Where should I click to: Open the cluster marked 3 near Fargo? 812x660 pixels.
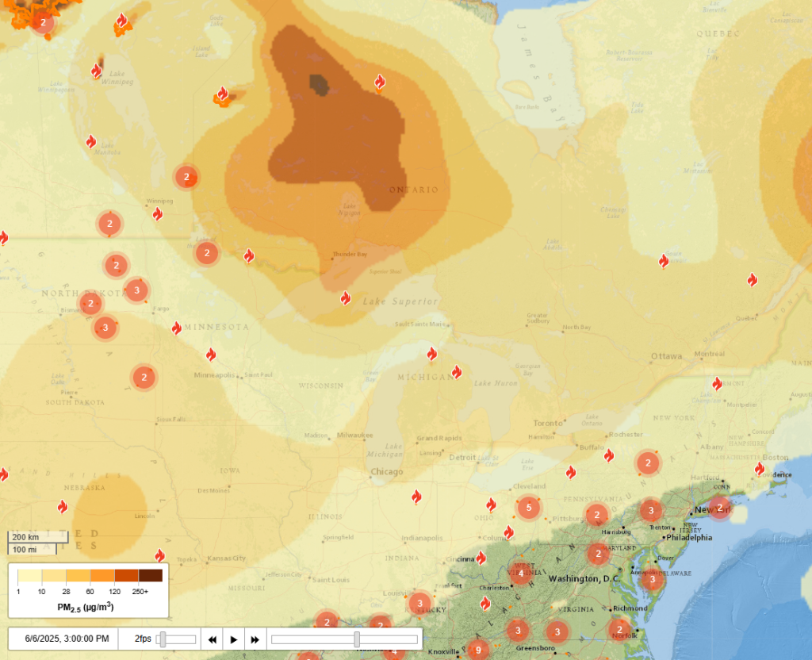click(x=136, y=290)
